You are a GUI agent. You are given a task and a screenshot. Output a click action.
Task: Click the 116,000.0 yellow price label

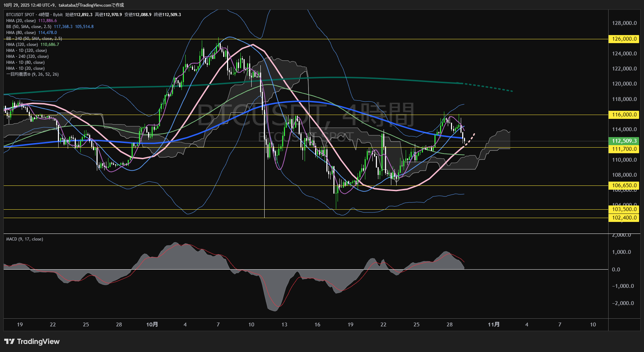point(624,115)
